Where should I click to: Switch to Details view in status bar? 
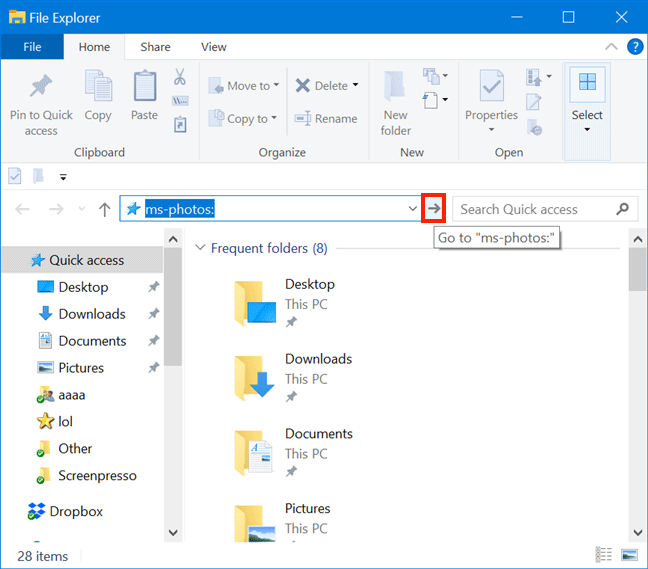(x=603, y=555)
